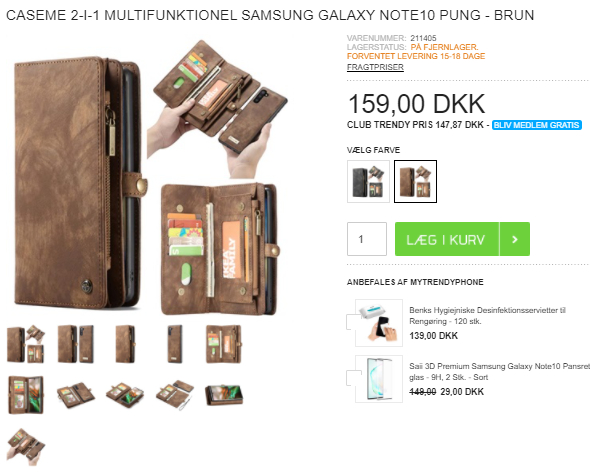
Task: Add product with Læg i kurv button
Action: click(x=447, y=239)
